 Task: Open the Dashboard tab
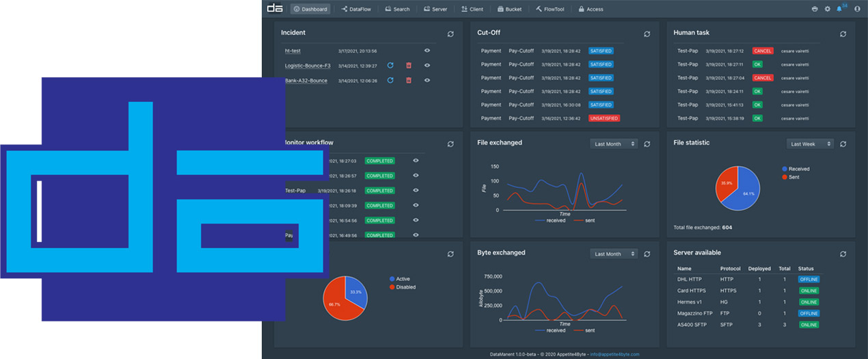pyautogui.click(x=311, y=9)
